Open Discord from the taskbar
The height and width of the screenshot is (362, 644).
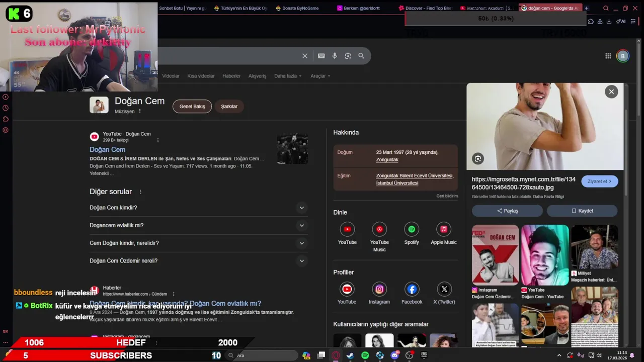point(395,355)
